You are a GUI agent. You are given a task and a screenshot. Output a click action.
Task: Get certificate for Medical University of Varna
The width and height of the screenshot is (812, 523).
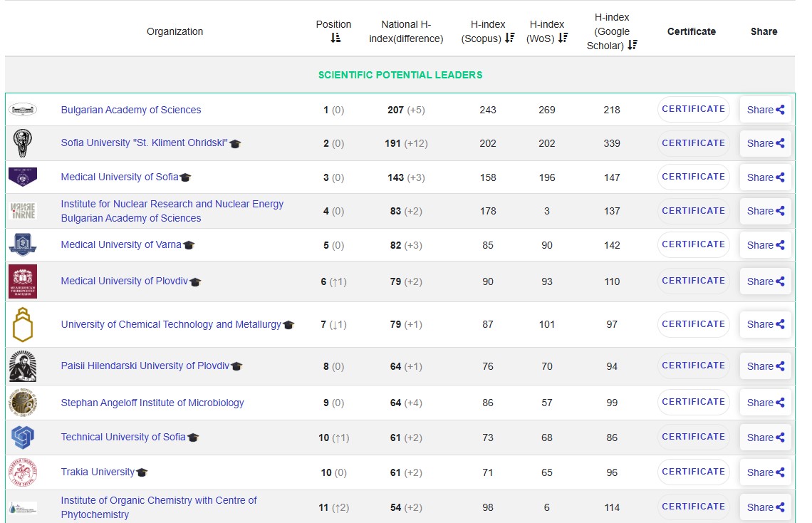694,244
